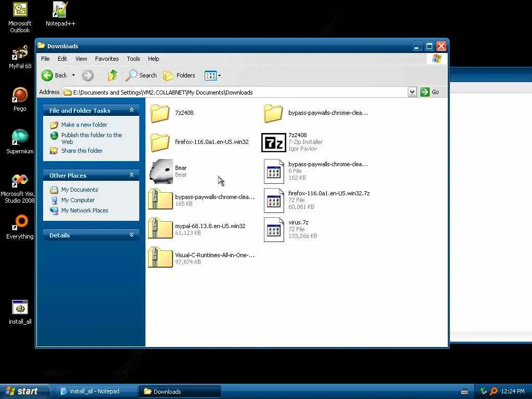This screenshot has height=399, width=532.
Task: Click Make a new folder link
Action: click(x=84, y=125)
